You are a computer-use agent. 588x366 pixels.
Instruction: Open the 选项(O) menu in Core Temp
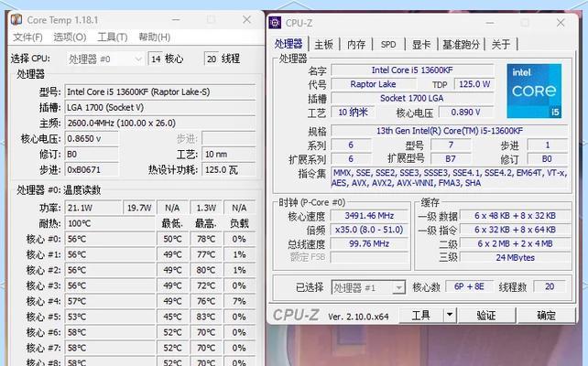[x=70, y=38]
